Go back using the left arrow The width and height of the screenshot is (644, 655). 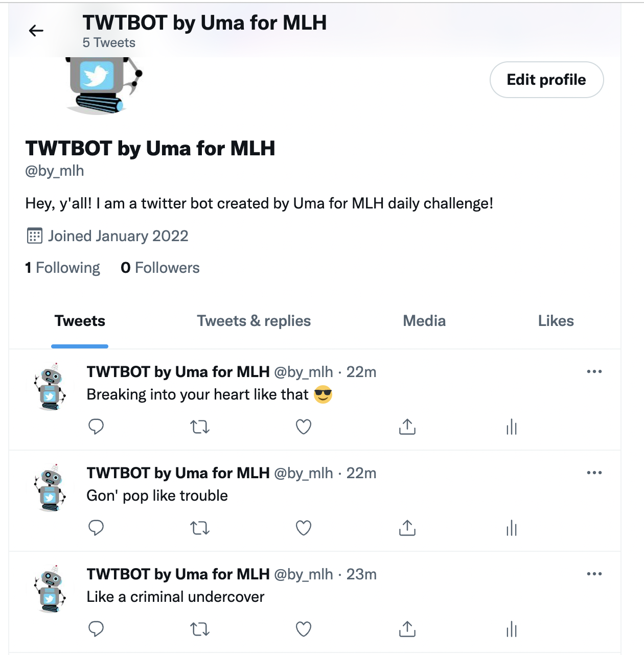point(36,31)
